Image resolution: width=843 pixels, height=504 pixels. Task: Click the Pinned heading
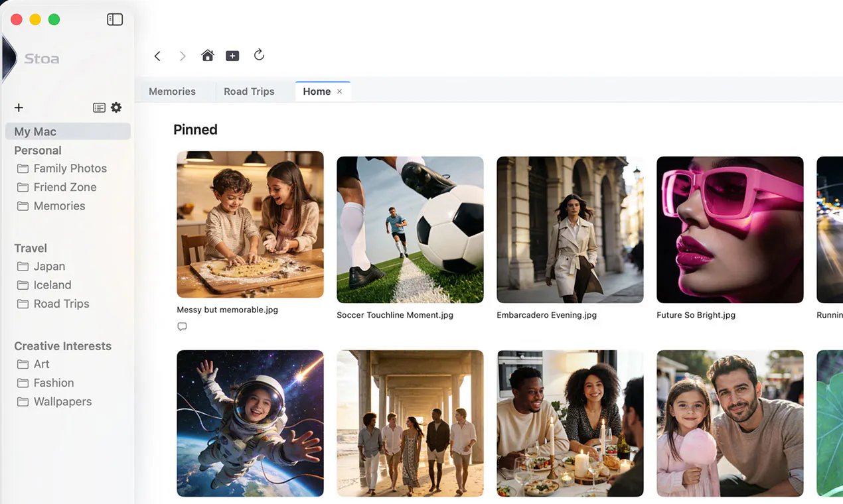[195, 129]
